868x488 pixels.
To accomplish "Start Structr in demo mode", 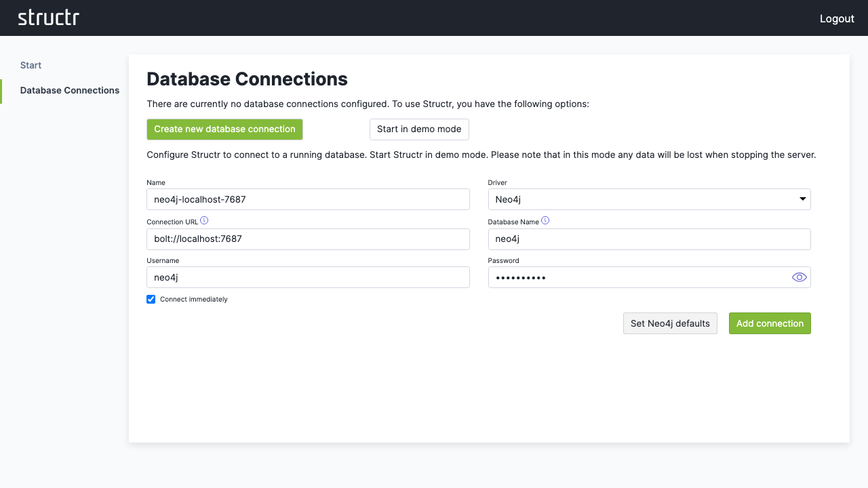I will pyautogui.click(x=419, y=129).
